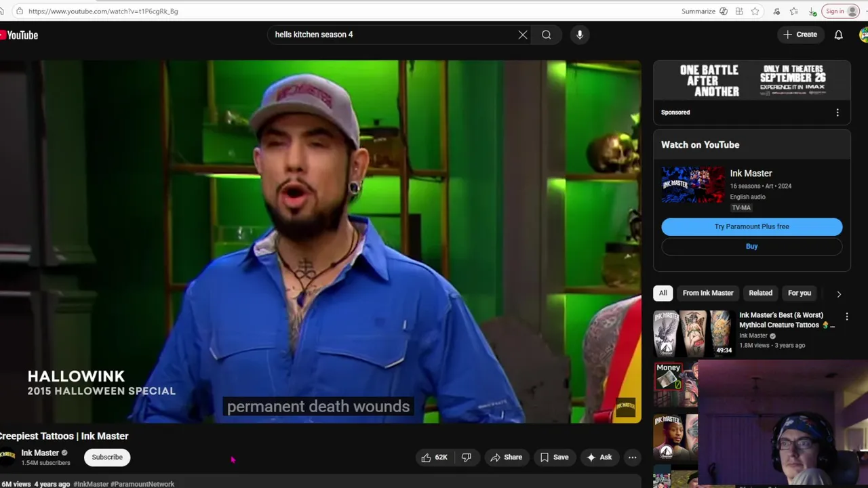Click the Share button

[x=506, y=457]
